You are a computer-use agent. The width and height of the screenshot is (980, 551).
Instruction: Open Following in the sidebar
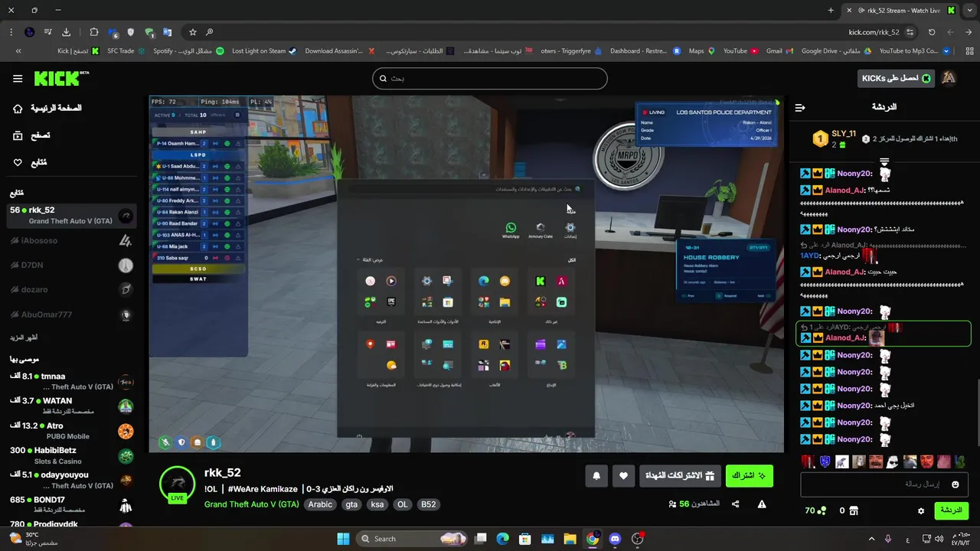point(30,162)
